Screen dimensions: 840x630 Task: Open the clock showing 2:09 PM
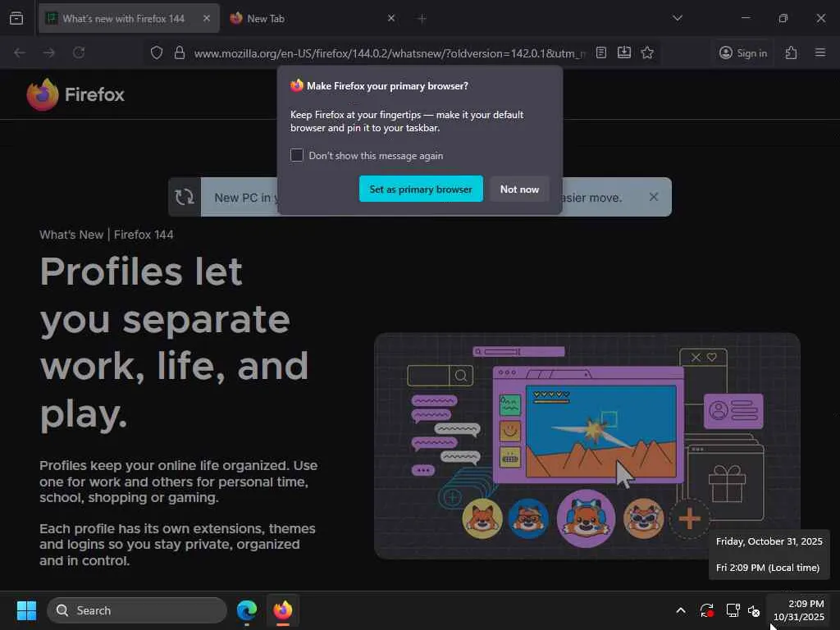coord(799,610)
